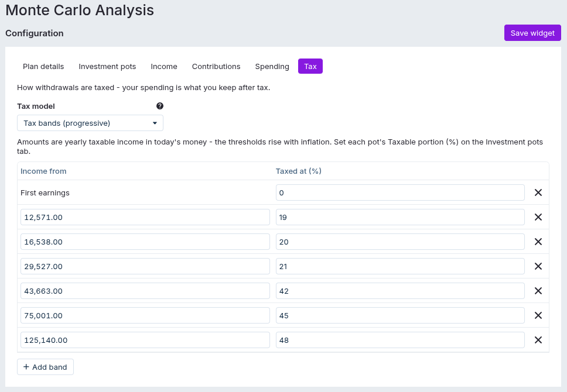Click the Tax model field label
The width and height of the screenshot is (567, 392).
[x=36, y=106]
